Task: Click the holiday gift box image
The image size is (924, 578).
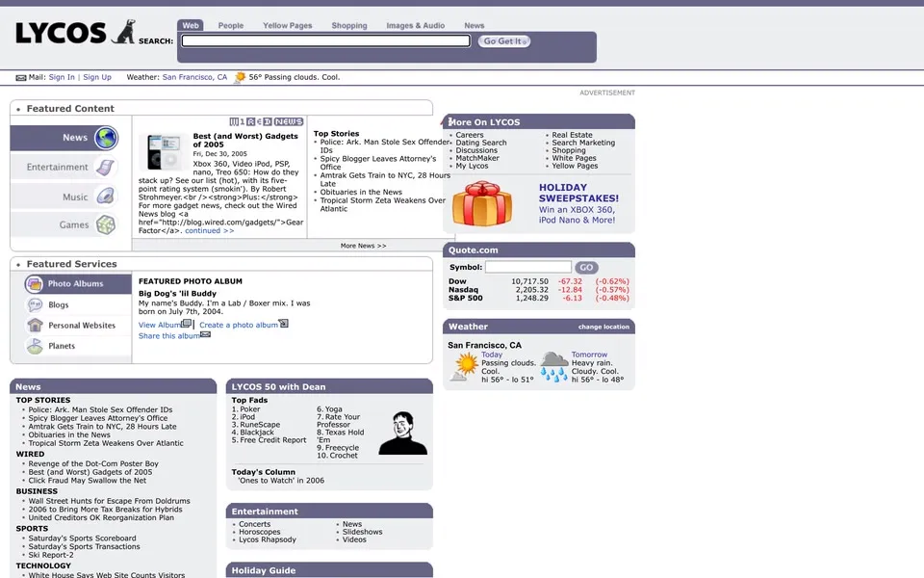Action: click(x=482, y=203)
